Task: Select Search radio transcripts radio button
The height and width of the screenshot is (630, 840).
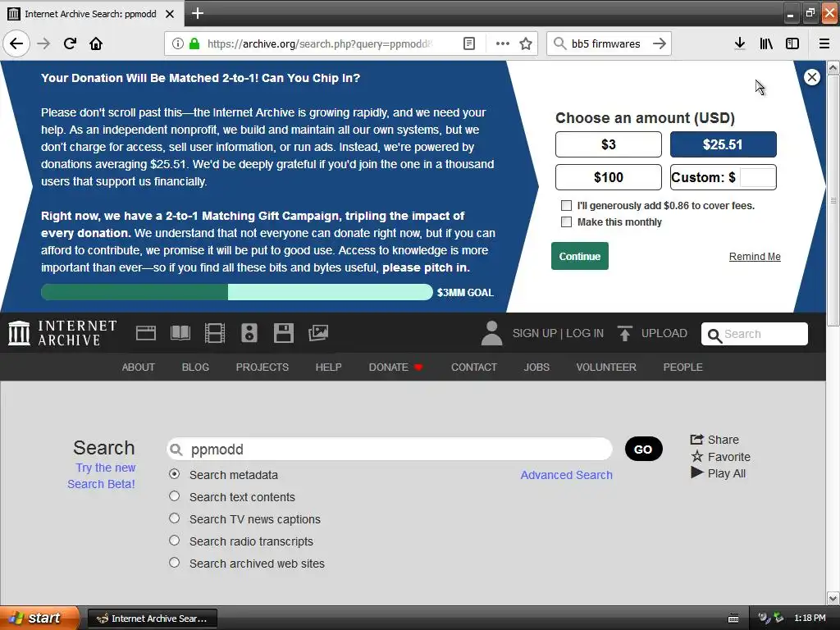Action: coord(174,540)
